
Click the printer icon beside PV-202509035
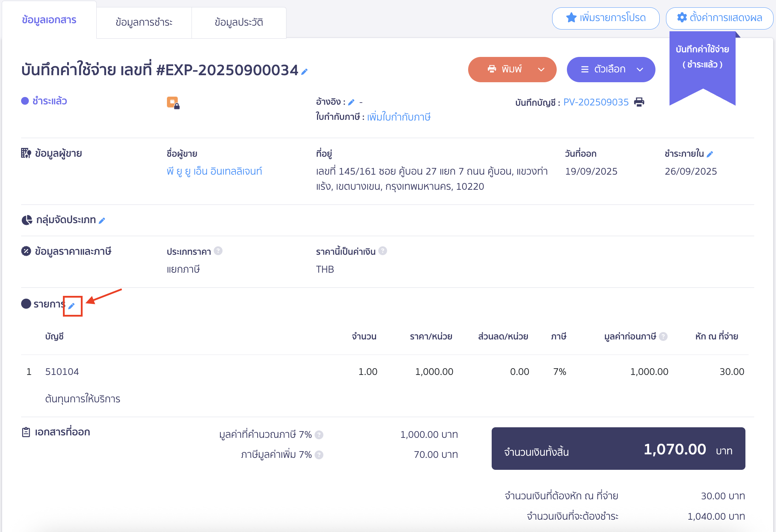[639, 102]
